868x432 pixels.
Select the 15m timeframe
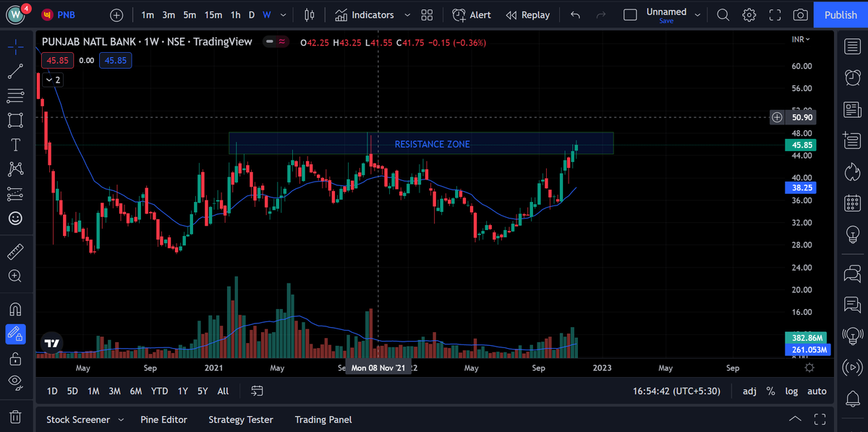pos(213,15)
